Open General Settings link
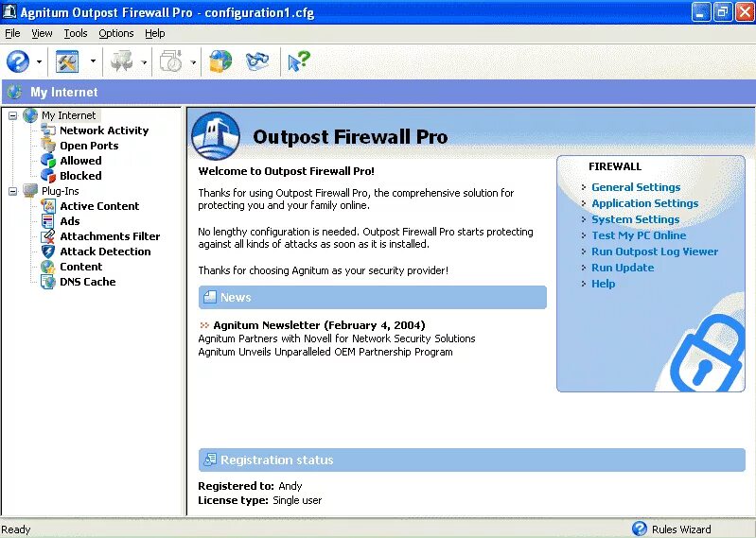 636,187
